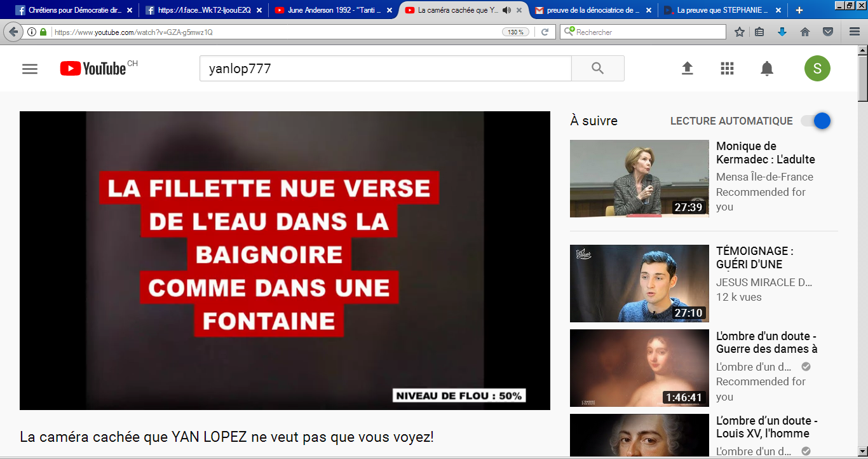Close the 'June Anderson 1992' tab
The height and width of the screenshot is (459, 868).
click(389, 10)
